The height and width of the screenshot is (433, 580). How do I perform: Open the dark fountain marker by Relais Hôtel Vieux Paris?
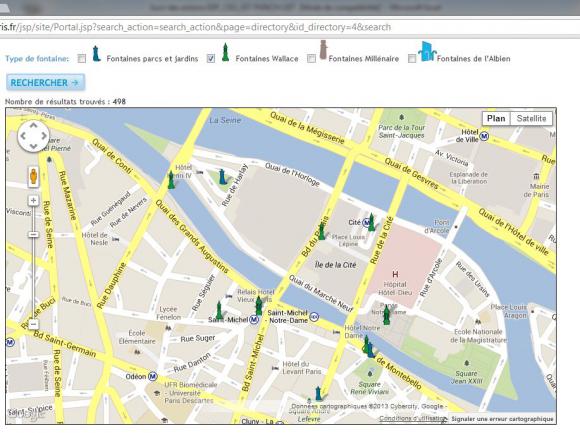(259, 306)
